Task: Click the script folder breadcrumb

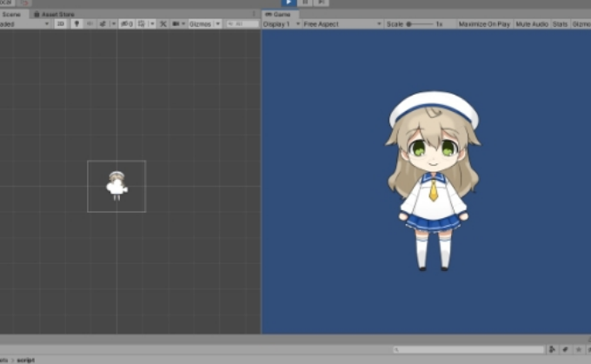Action: (25, 361)
